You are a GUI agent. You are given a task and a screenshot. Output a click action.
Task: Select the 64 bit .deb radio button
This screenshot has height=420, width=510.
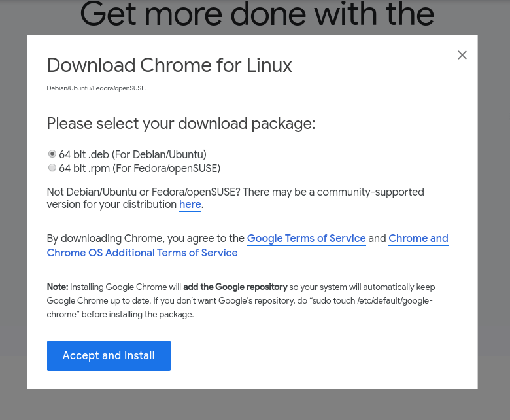(52, 154)
